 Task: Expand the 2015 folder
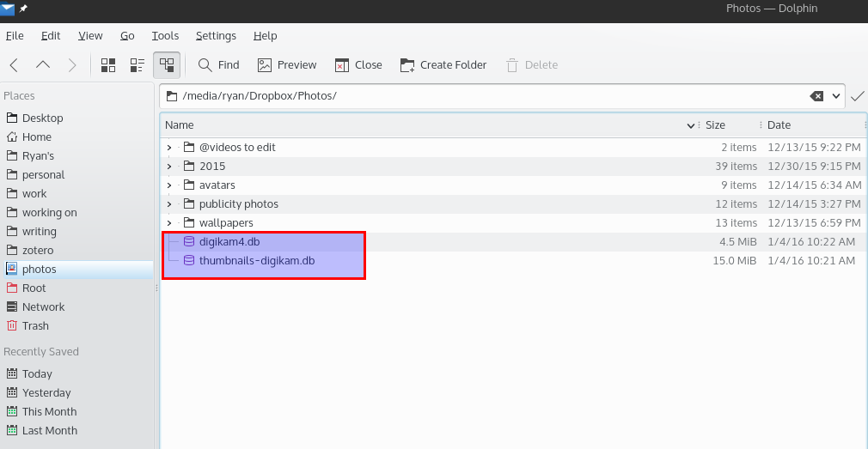[169, 167]
